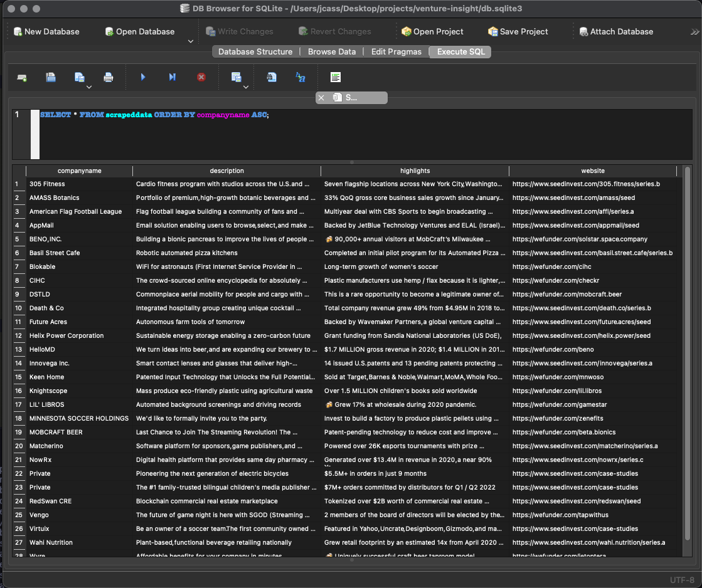The width and height of the screenshot is (702, 588).
Task: Click the https://wefunder.com/checkr website cell
Action: click(x=593, y=281)
